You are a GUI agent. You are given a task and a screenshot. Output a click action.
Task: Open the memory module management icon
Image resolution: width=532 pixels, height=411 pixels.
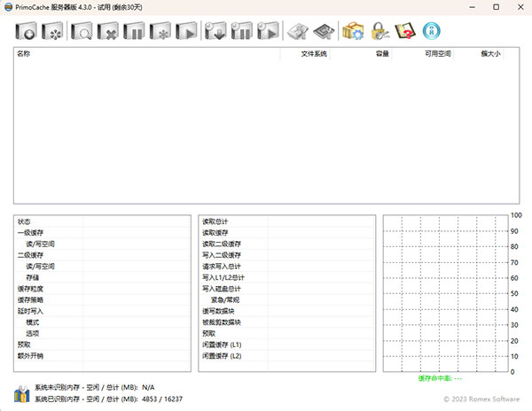298,31
